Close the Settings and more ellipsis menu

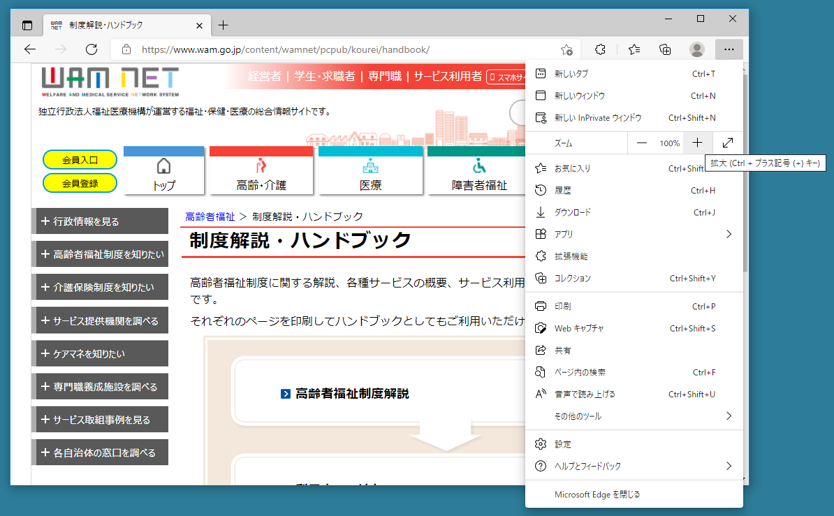pos(729,49)
